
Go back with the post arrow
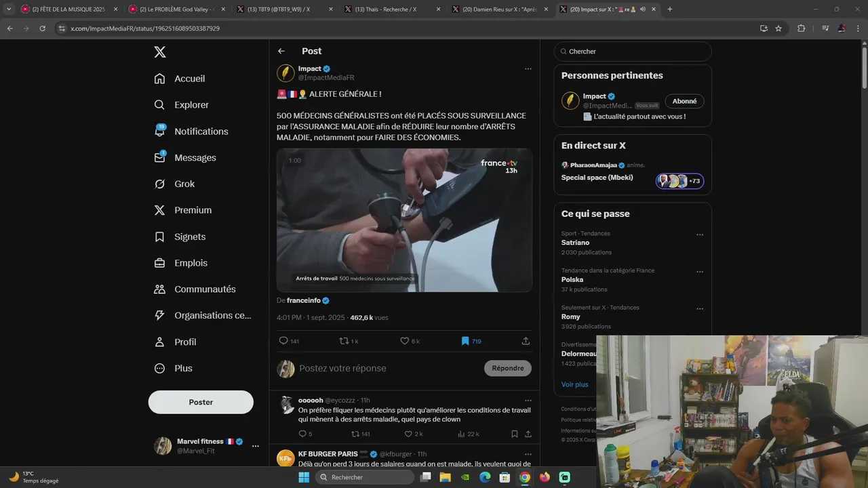pyautogui.click(x=281, y=51)
